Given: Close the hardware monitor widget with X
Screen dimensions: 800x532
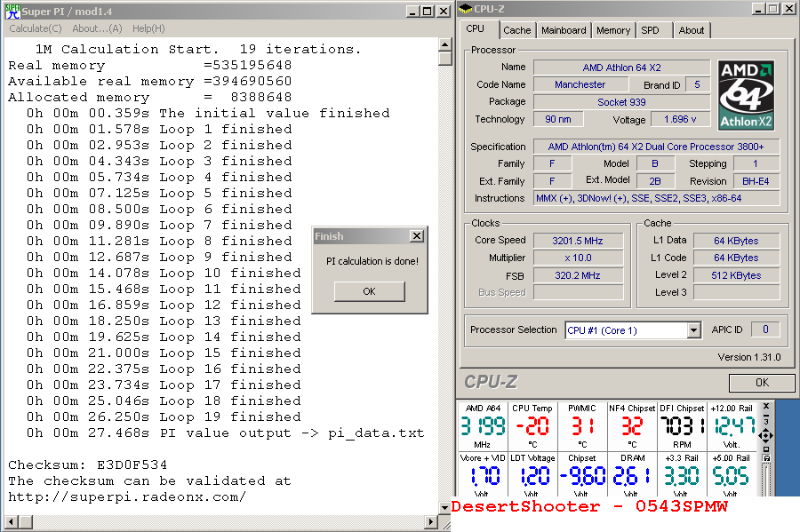Looking at the screenshot, I should (766, 407).
